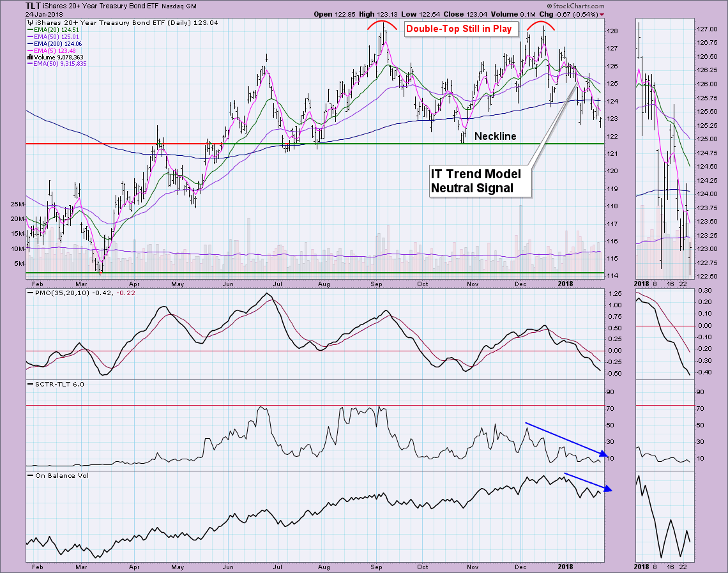Open the zoomed price thumbnail on right

tap(664, 147)
